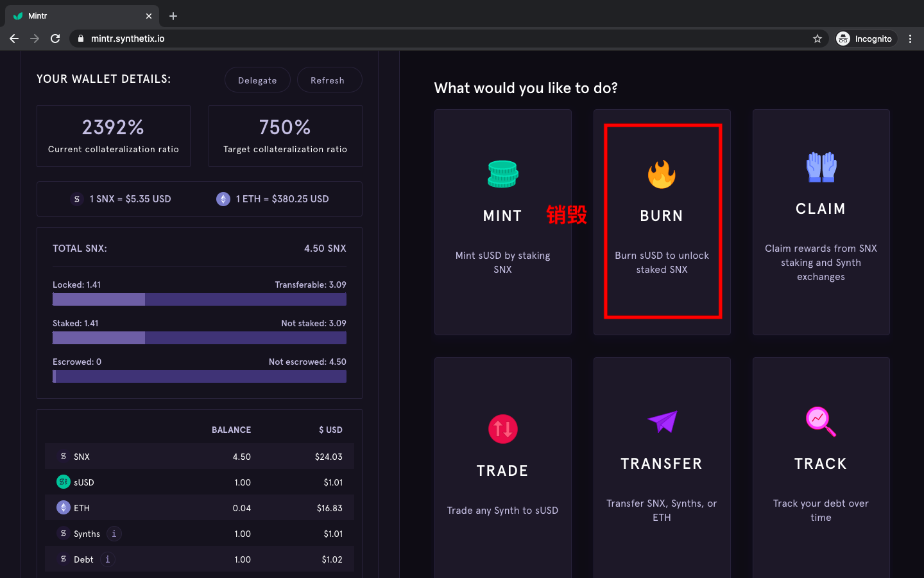Click the $16.83 ETH USD value
Screen dimensions: 924x578
click(x=330, y=508)
